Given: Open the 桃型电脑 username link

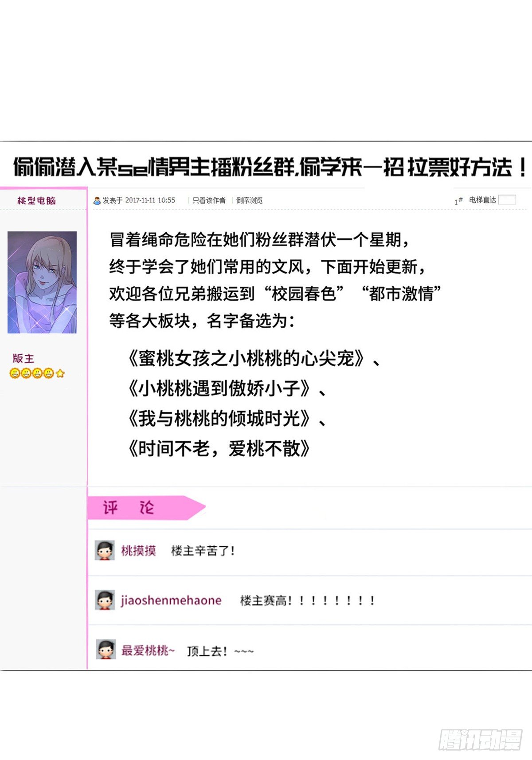Looking at the screenshot, I should click(x=36, y=200).
